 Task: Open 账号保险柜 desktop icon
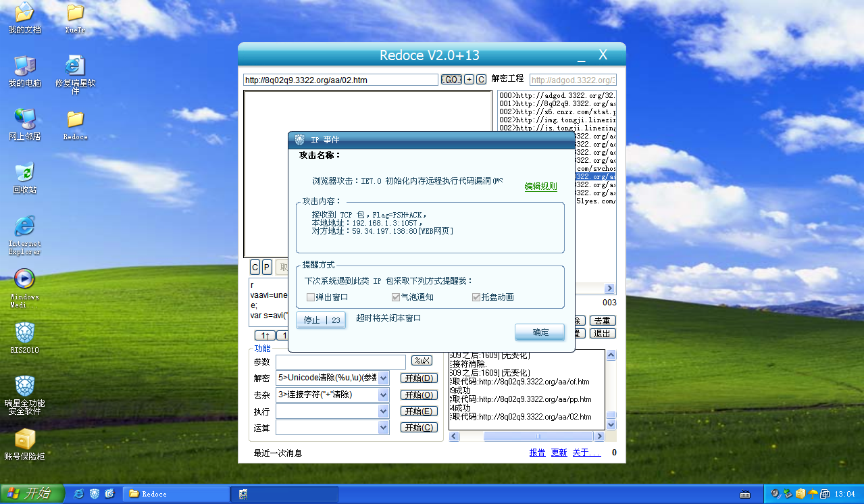click(24, 444)
